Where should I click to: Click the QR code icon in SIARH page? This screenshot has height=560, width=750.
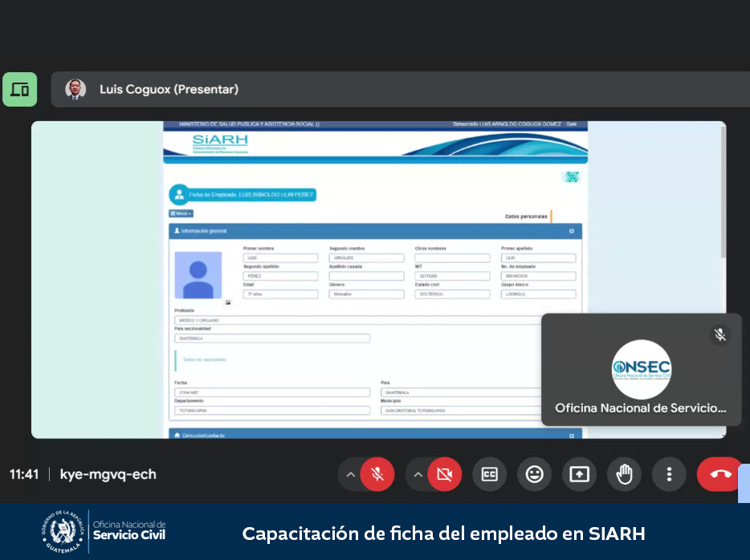(571, 177)
